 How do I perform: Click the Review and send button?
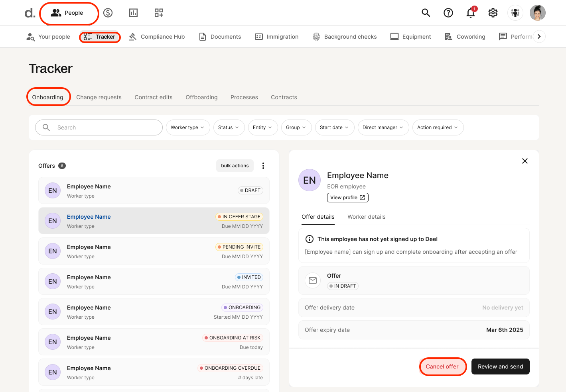pyautogui.click(x=500, y=367)
